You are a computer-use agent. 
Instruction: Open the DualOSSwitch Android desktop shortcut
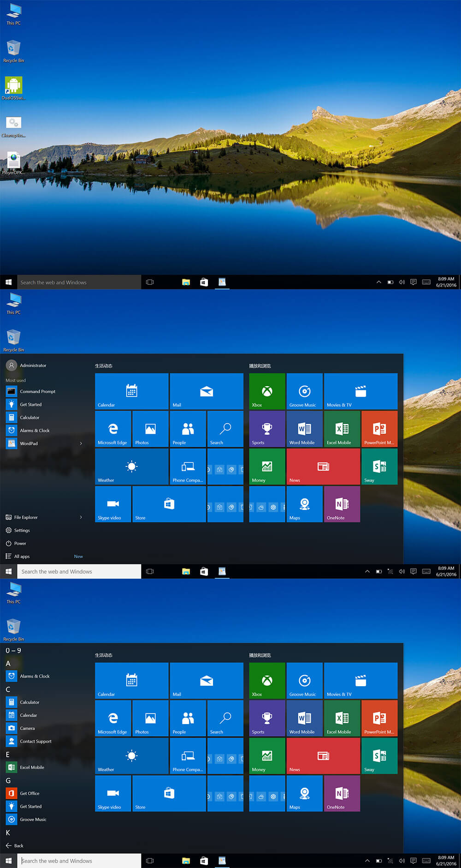pos(13,88)
